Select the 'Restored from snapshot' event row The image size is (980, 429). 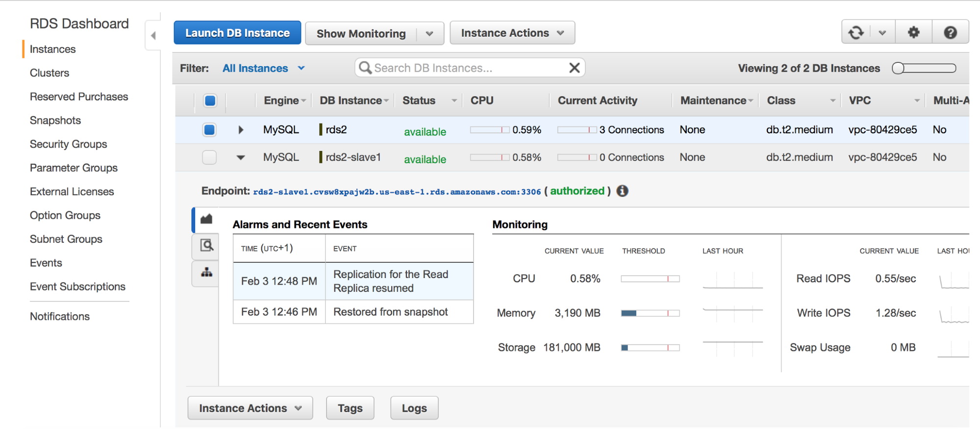coord(353,312)
